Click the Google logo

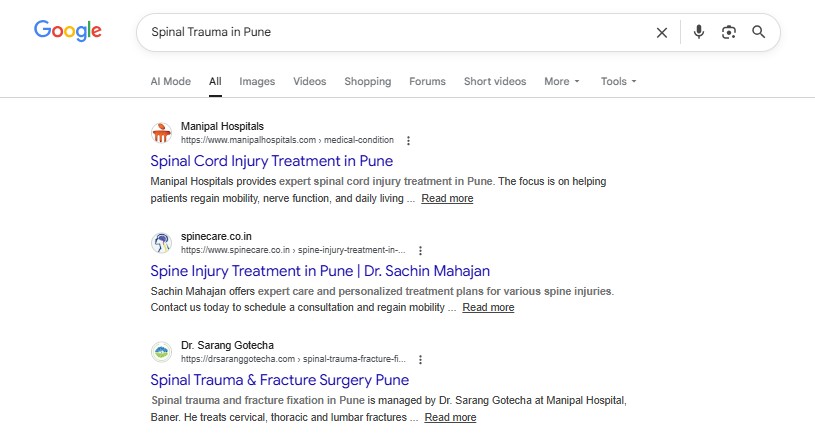pos(68,31)
